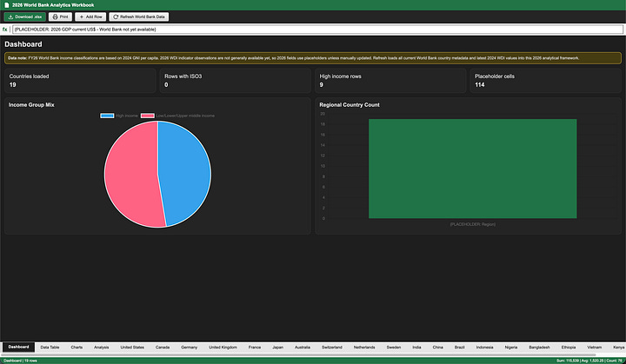Open the Australia sheet tab
626x364 pixels.
[303, 347]
